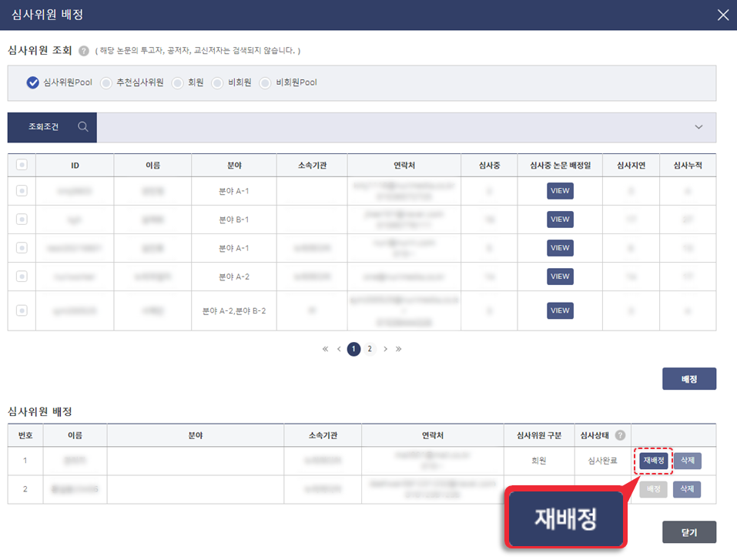Tick the checkbox for the 분야 B-1 row
This screenshot has height=560, width=737.
tap(22, 220)
